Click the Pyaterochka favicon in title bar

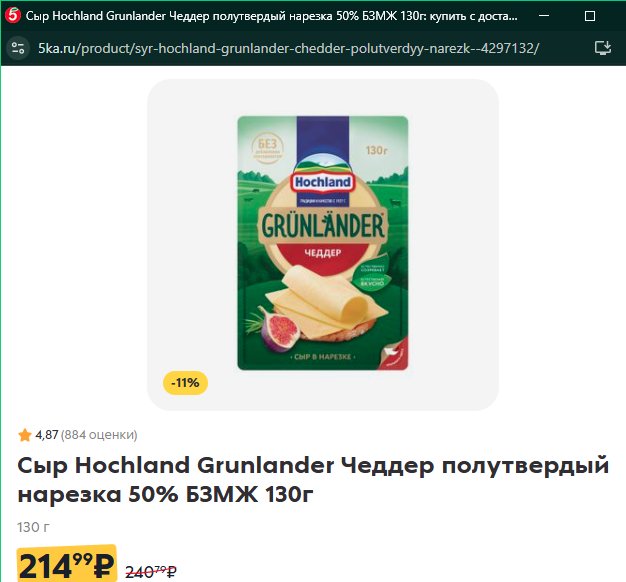12,15
